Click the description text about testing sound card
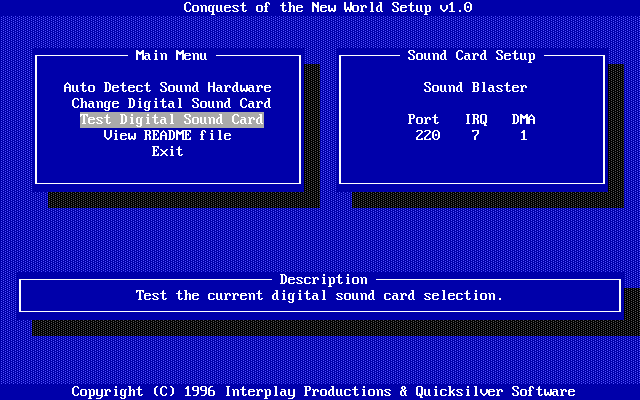 click(319, 296)
